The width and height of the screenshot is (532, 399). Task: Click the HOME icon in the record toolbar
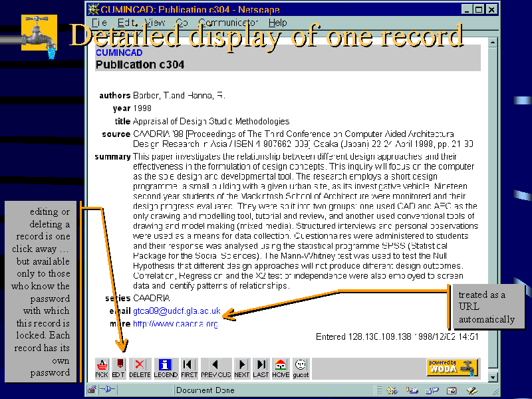pyautogui.click(x=280, y=364)
